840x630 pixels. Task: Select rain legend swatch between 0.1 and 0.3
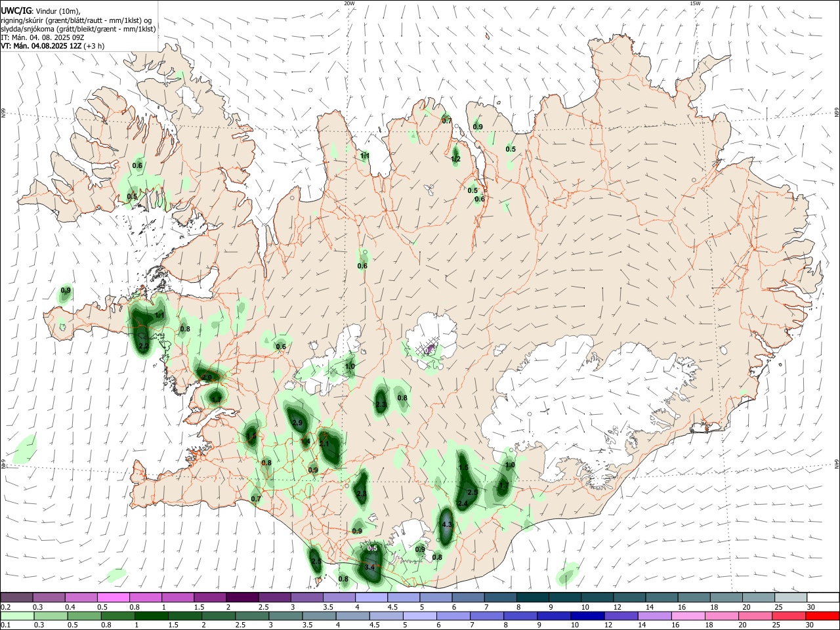pos(16,616)
